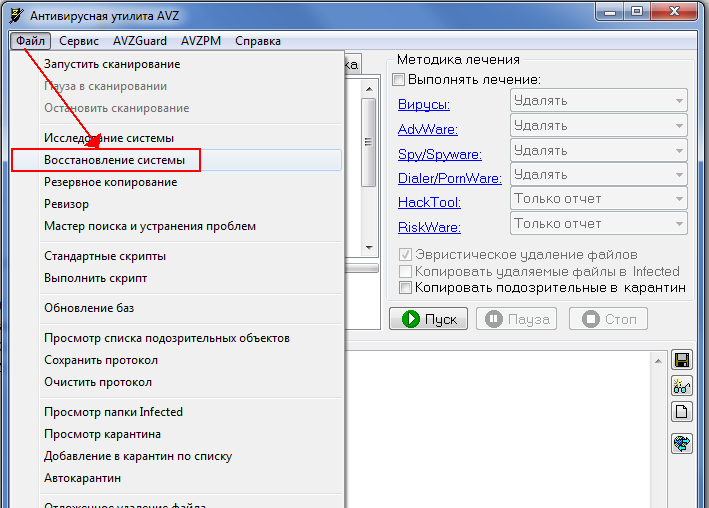Screen dimensions: 709x508
Task: Click inside the protocol log text area
Action: [x=497, y=430]
